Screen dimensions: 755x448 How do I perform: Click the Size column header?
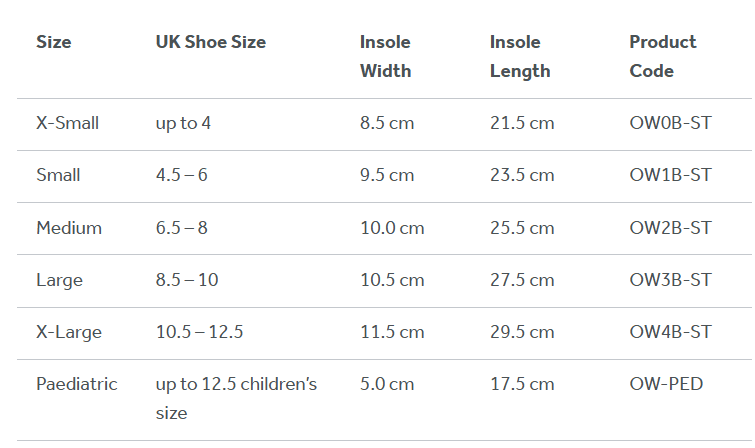54,42
